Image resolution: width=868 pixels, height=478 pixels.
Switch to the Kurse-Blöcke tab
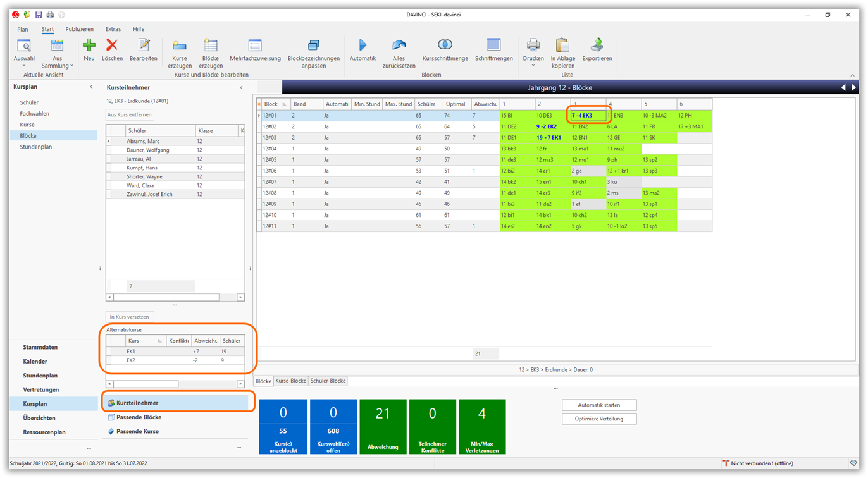(x=290, y=381)
